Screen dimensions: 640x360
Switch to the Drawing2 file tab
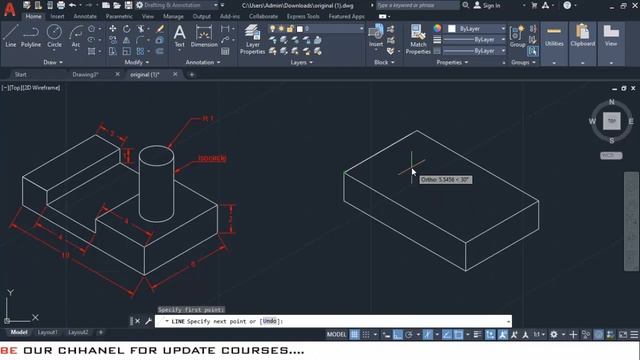86,75
